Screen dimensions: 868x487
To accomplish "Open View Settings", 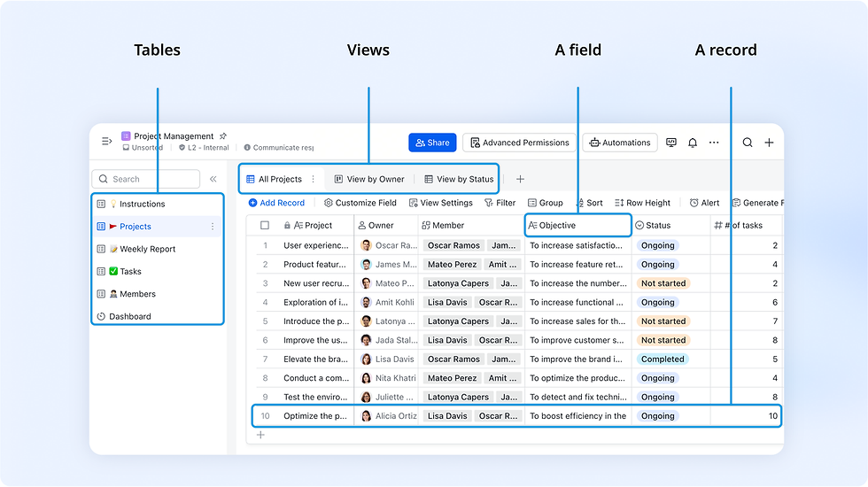I will (x=441, y=203).
